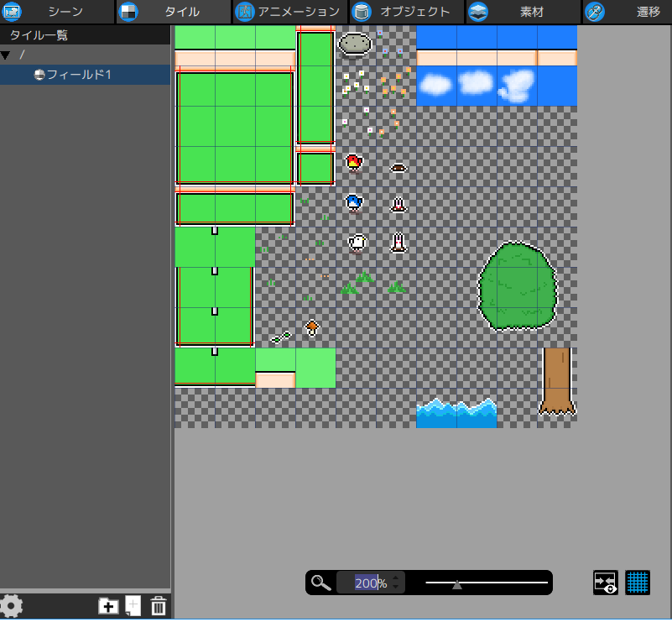
Task: Open settings with the gear icon
Action: tap(11, 606)
